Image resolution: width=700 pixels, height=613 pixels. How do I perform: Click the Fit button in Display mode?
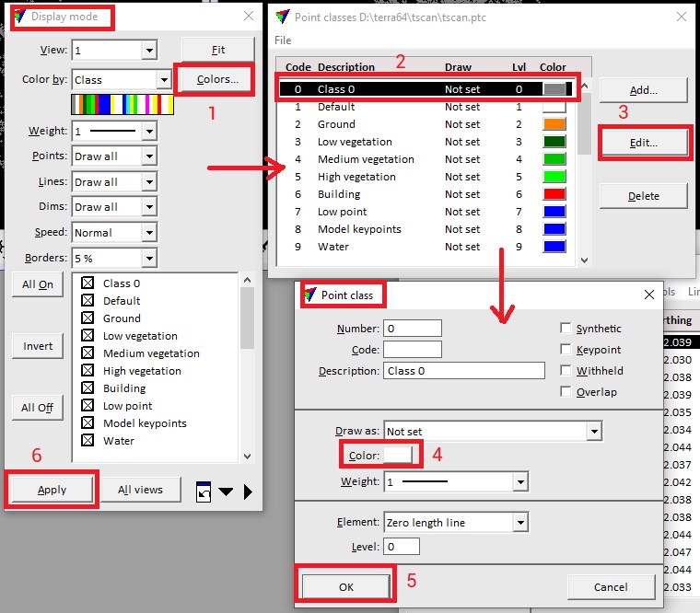[x=218, y=50]
